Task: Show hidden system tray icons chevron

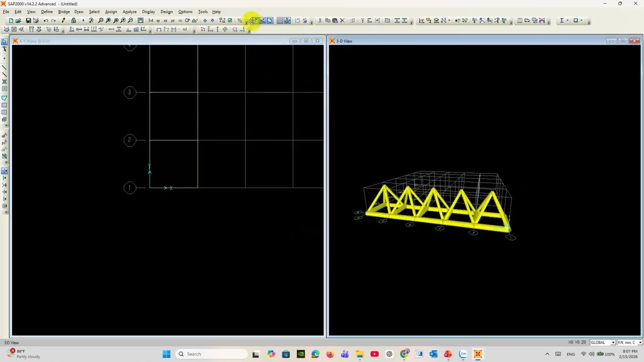Action: pos(547,354)
